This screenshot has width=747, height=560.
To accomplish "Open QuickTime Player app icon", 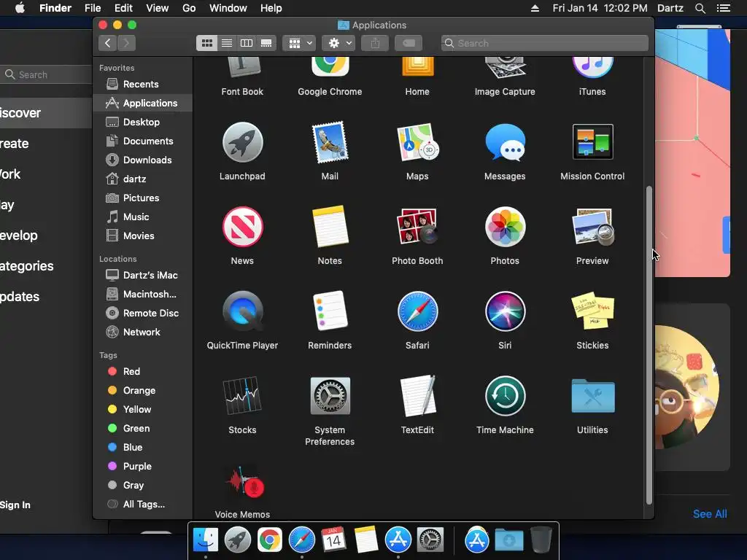I will pyautogui.click(x=242, y=311).
